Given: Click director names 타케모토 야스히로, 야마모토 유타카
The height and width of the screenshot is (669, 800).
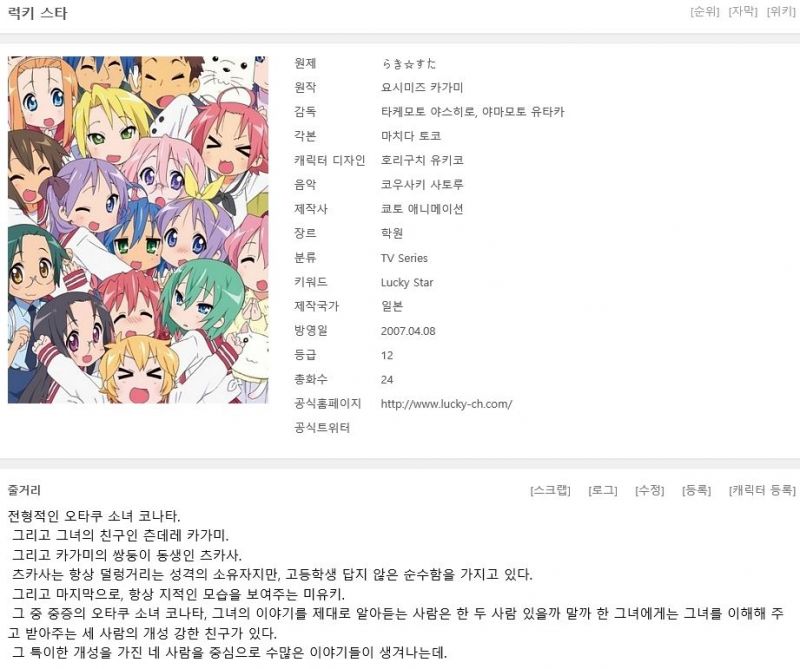Looking at the screenshot, I should click(472, 112).
